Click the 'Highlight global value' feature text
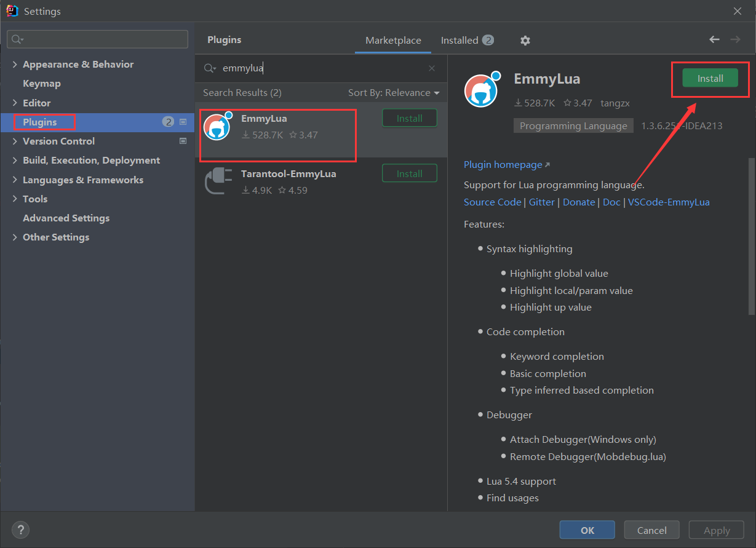 559,274
